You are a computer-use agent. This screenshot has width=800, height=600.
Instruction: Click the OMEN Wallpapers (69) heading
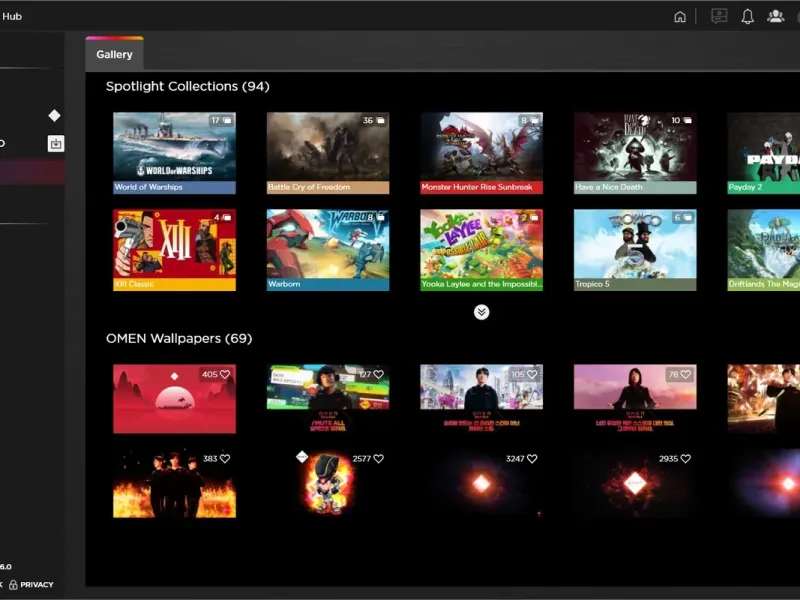pos(179,338)
